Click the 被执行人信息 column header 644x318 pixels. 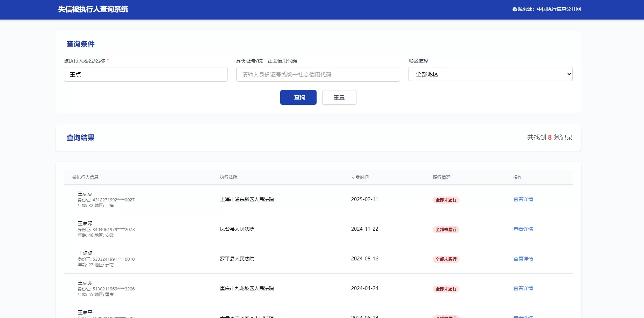point(84,177)
